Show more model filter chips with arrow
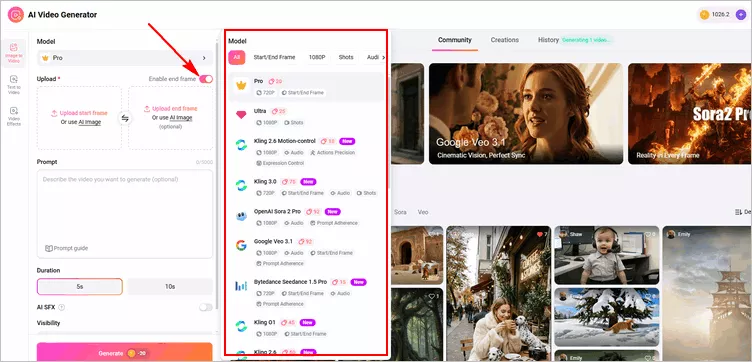752x362 pixels. click(383, 58)
